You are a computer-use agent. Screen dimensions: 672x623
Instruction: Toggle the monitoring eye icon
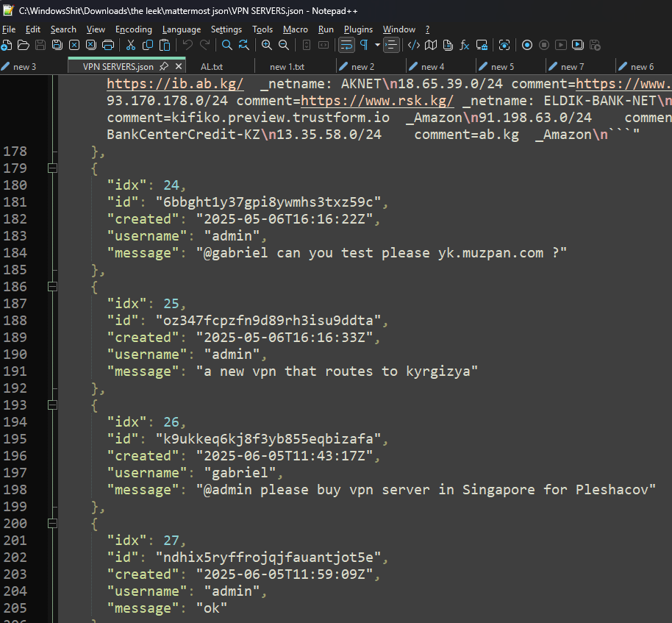(x=504, y=45)
